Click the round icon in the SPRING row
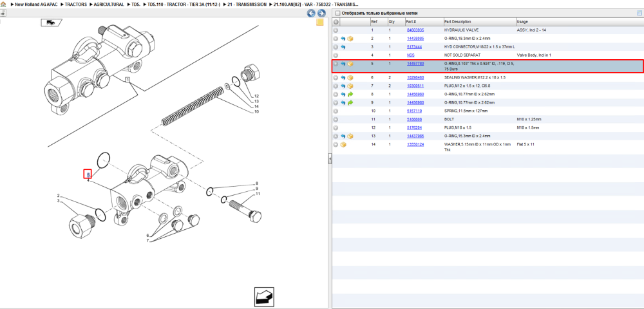The width and height of the screenshot is (644, 309). [336, 111]
